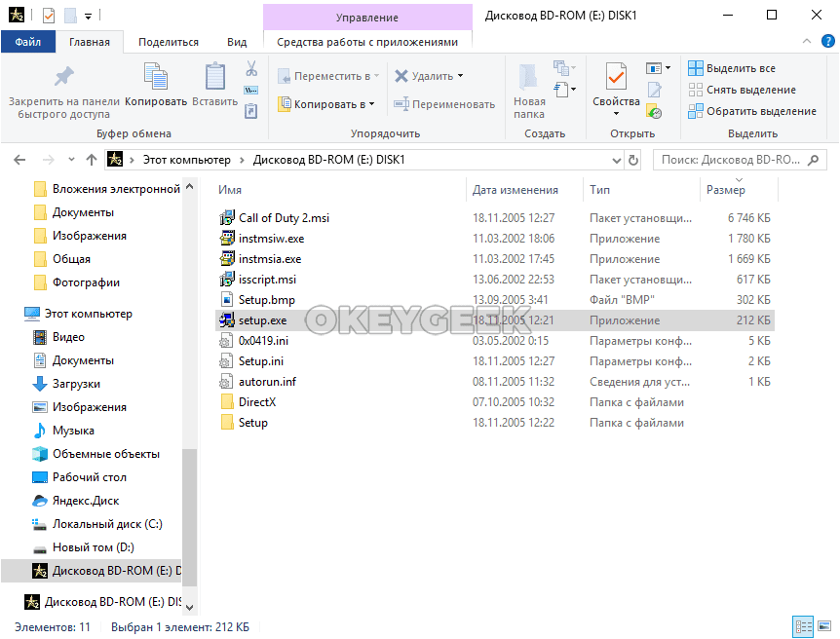Select the Setup.ini file row
This screenshot has height=639, width=840.
click(494, 361)
